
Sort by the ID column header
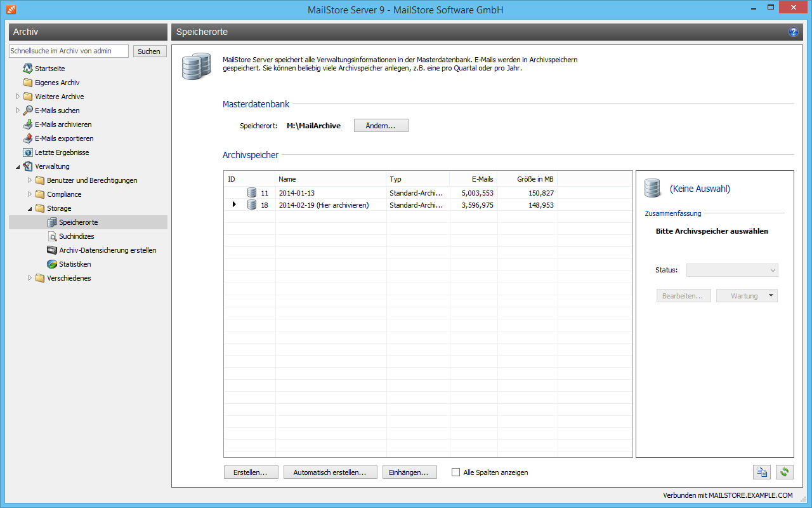(249, 179)
